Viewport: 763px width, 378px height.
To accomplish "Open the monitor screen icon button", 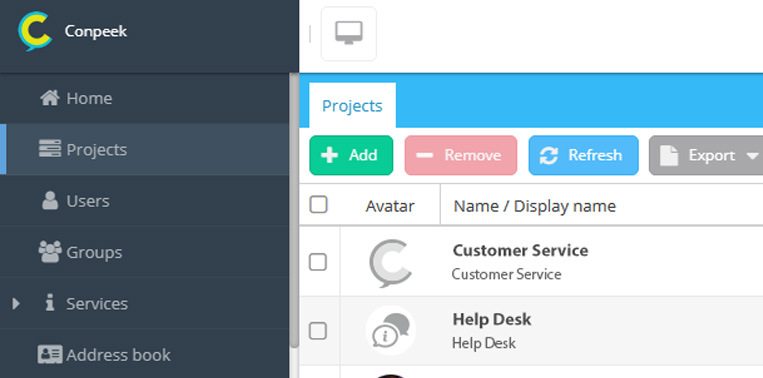I will (x=349, y=34).
